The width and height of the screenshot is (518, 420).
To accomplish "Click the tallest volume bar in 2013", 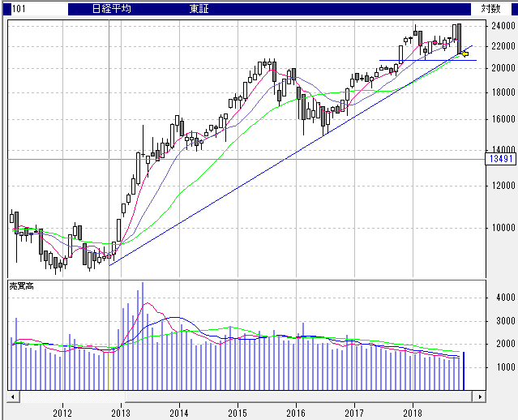I will tap(142, 336).
